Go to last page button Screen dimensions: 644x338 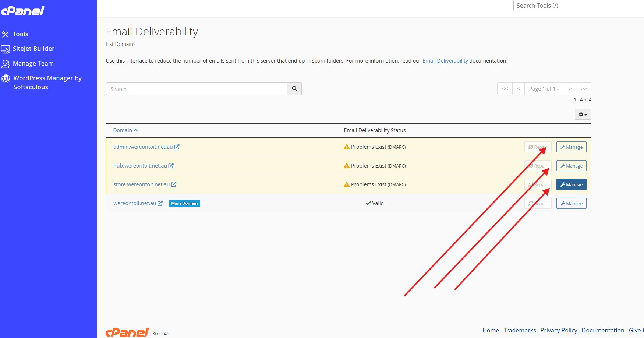pos(584,89)
